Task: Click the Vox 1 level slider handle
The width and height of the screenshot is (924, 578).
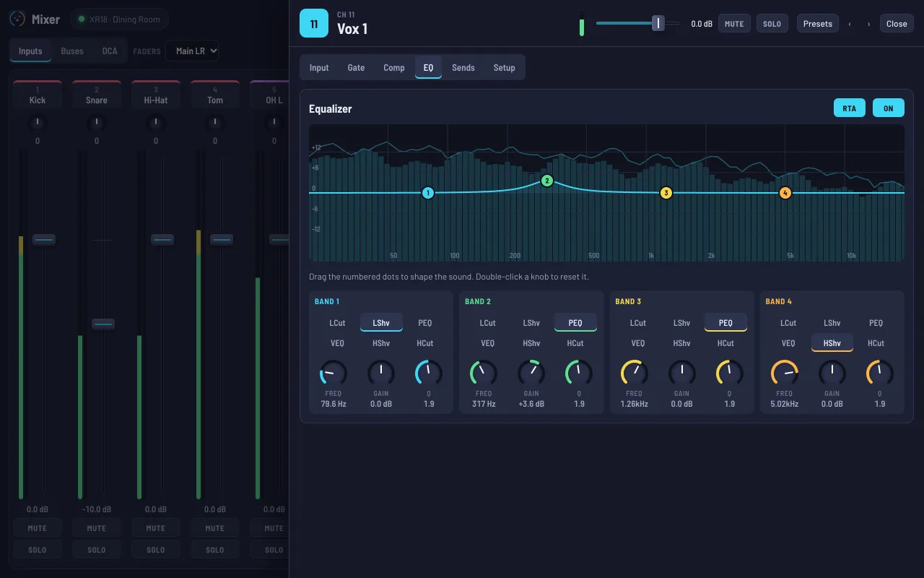Action: [x=658, y=23]
